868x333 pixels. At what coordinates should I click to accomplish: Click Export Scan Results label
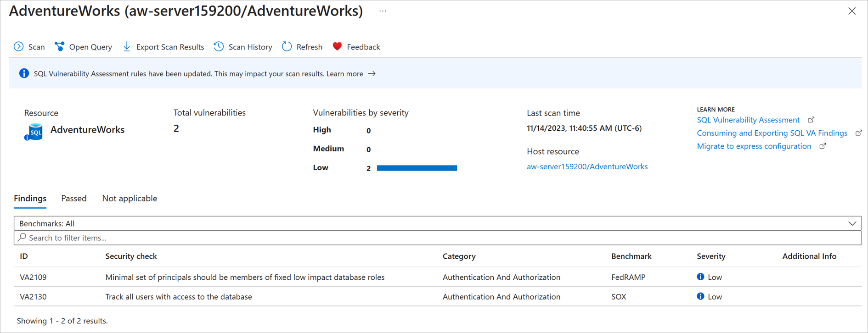170,47
